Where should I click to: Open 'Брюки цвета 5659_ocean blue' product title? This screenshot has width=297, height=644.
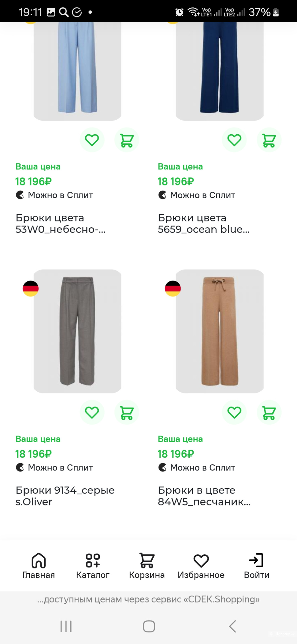(x=204, y=223)
